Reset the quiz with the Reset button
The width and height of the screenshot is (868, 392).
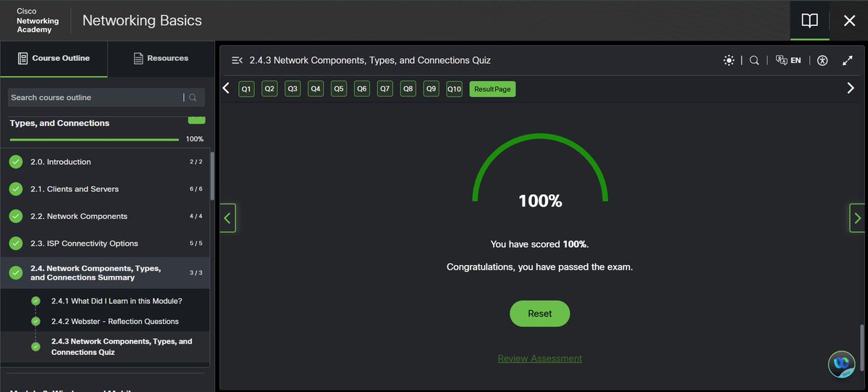point(540,313)
